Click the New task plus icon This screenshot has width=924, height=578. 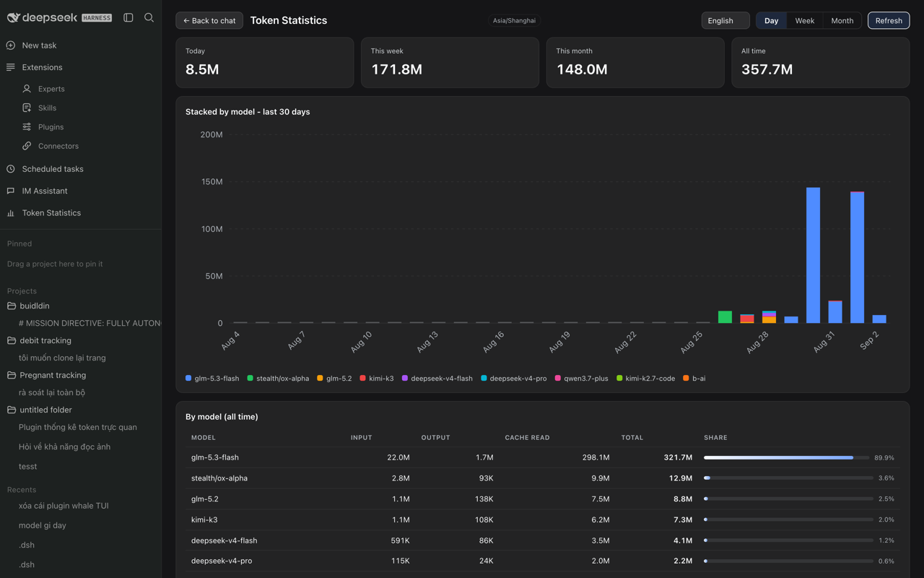(11, 46)
